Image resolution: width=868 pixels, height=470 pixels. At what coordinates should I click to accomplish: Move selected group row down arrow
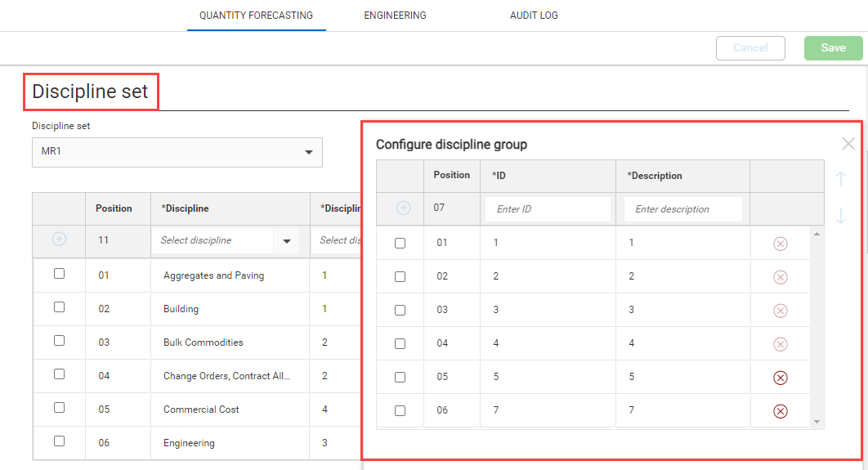tap(841, 216)
